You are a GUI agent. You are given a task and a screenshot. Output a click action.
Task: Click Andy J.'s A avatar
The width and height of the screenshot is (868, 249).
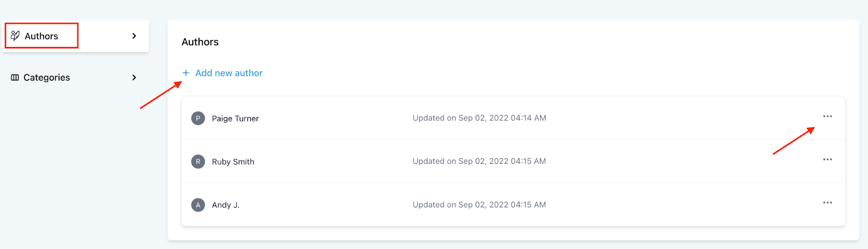pyautogui.click(x=198, y=205)
